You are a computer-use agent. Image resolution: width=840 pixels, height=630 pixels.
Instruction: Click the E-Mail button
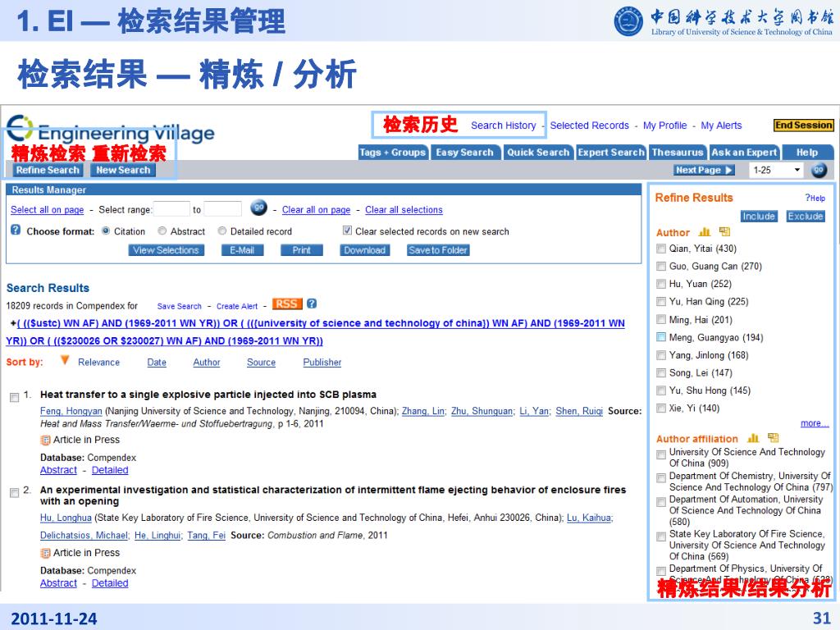242,250
